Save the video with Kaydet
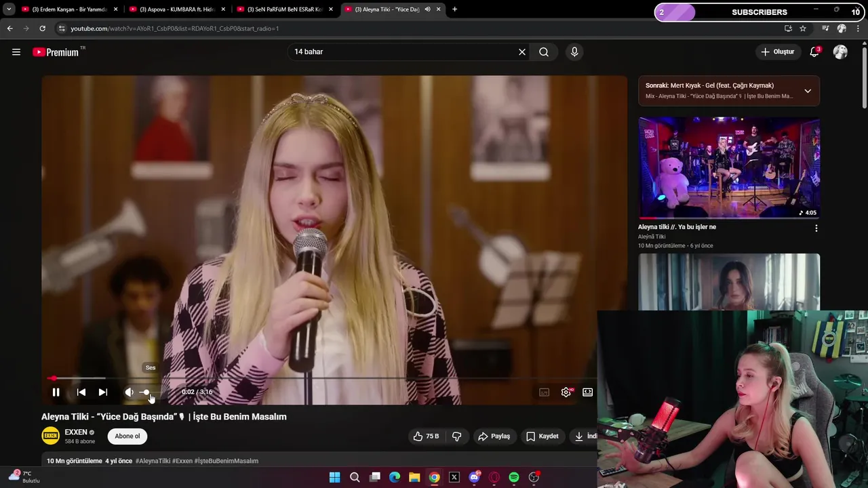The width and height of the screenshot is (868, 488). 542,436
